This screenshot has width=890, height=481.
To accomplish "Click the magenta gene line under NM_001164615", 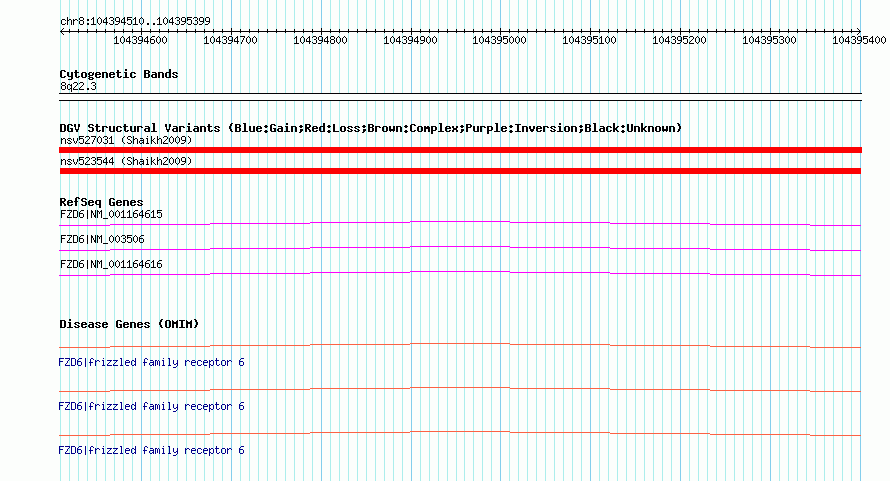I will [x=460, y=223].
